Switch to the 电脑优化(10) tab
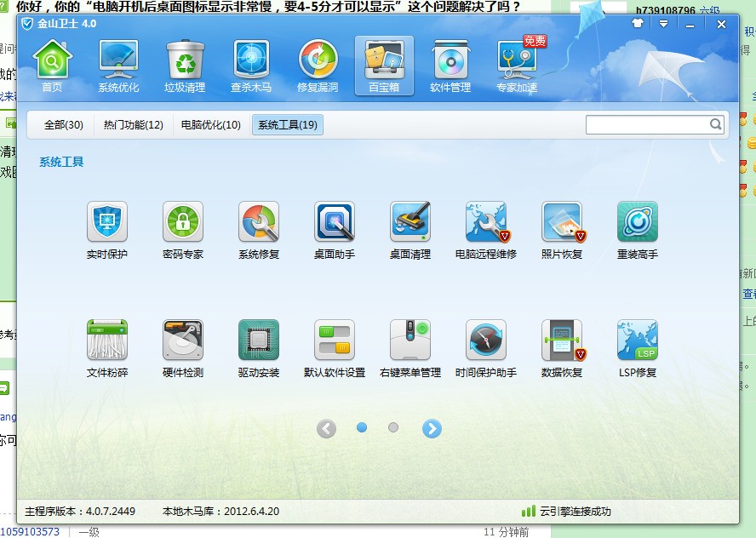 (211, 125)
